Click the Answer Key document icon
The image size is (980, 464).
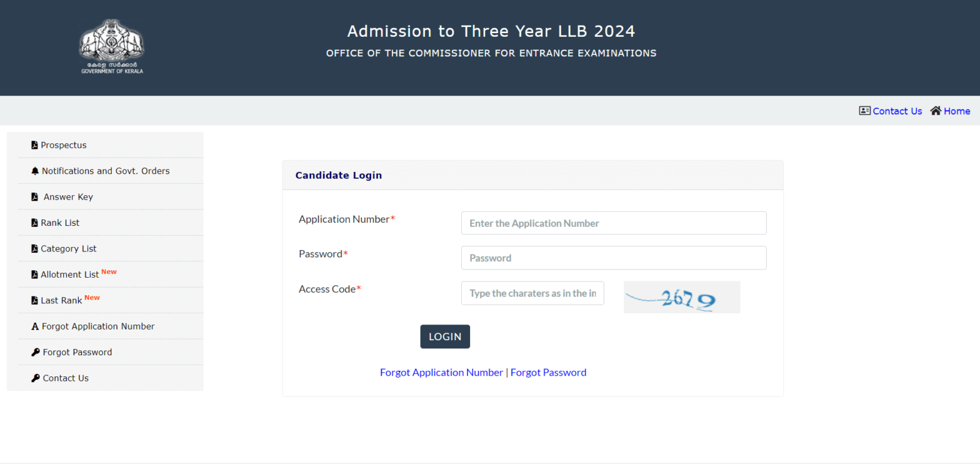pyautogui.click(x=34, y=196)
